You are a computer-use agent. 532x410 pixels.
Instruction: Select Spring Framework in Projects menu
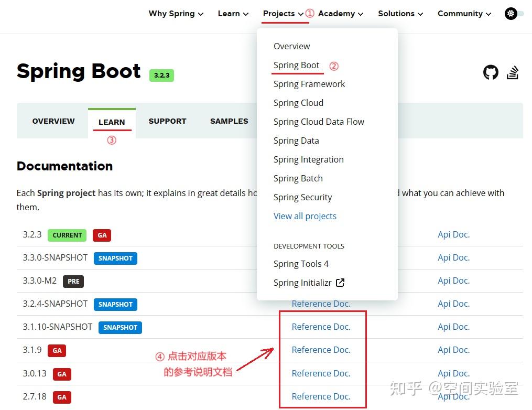tap(309, 84)
